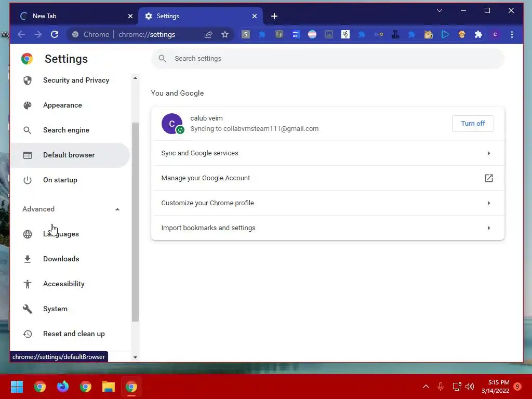Turn off sync button
The height and width of the screenshot is (399, 532).
click(473, 124)
